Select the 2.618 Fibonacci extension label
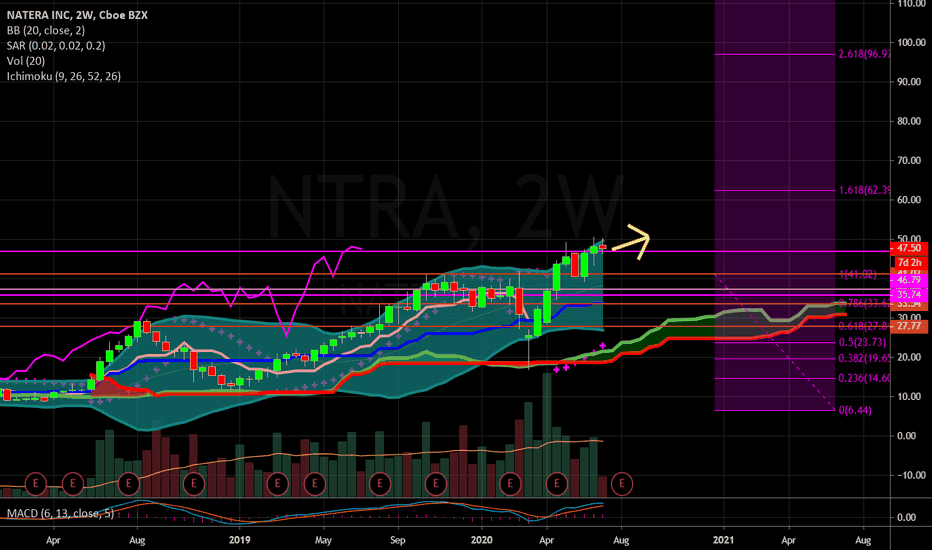 pyautogui.click(x=864, y=54)
